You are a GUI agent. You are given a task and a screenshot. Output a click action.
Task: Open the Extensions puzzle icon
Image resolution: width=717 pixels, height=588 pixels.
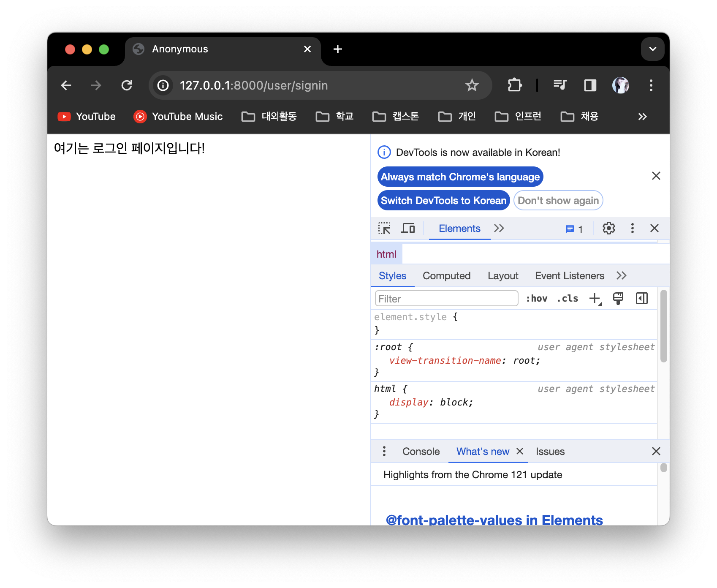point(514,86)
